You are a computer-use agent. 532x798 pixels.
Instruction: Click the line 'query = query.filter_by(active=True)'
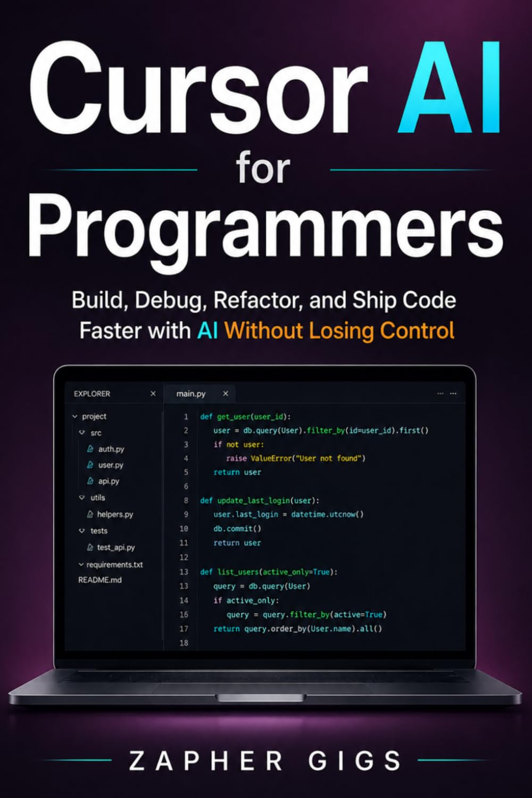pos(306,614)
